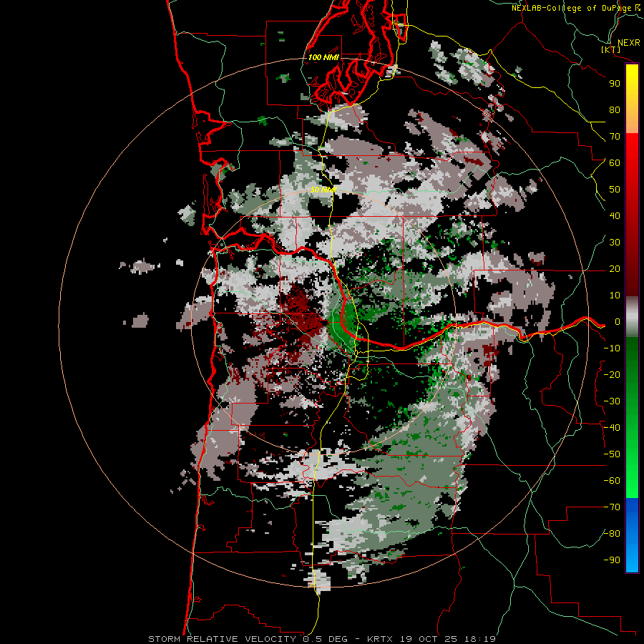Screen dimensions: 644x644
Task: Click the 50 value on velocity scale
Action: click(615, 190)
